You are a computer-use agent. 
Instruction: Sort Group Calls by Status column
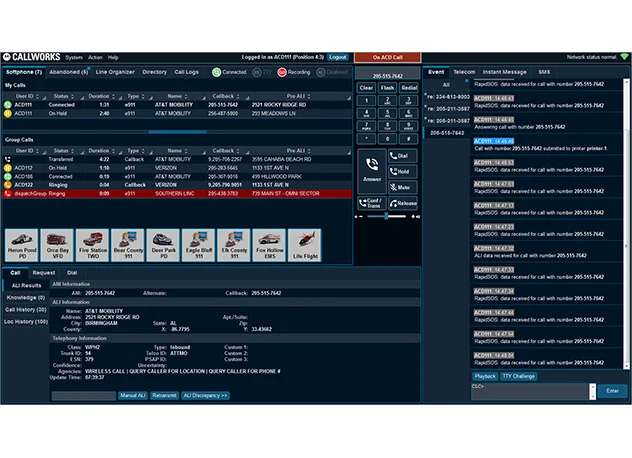(x=61, y=150)
